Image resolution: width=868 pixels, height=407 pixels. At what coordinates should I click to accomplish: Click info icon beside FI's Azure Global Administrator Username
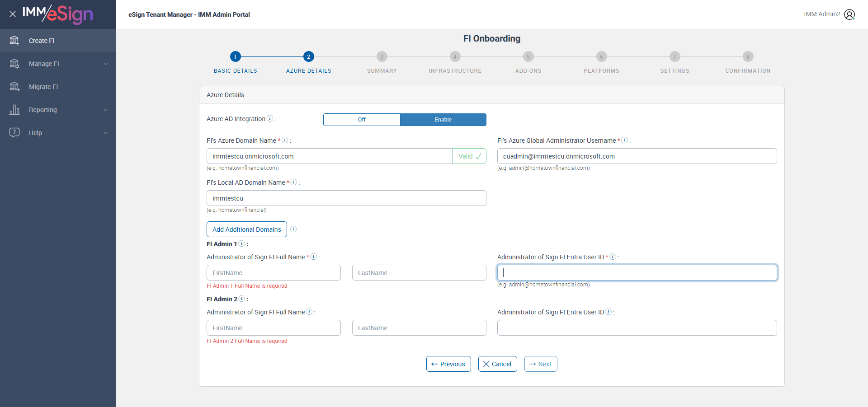pyautogui.click(x=624, y=140)
